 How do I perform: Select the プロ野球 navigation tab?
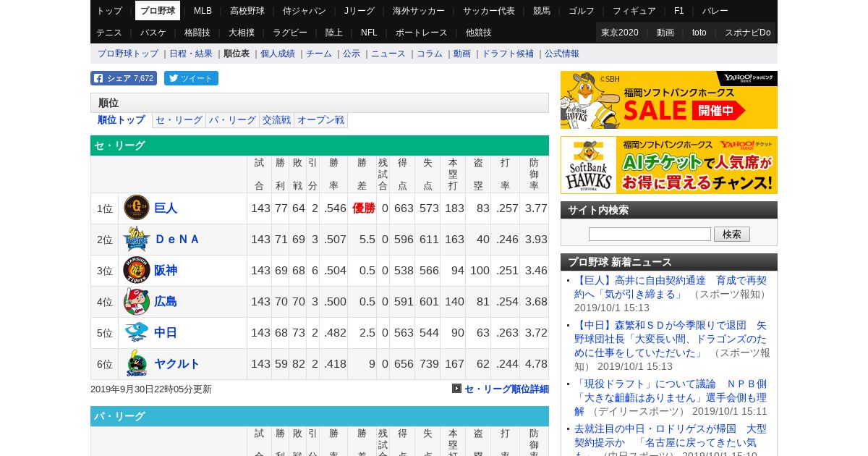tap(158, 11)
